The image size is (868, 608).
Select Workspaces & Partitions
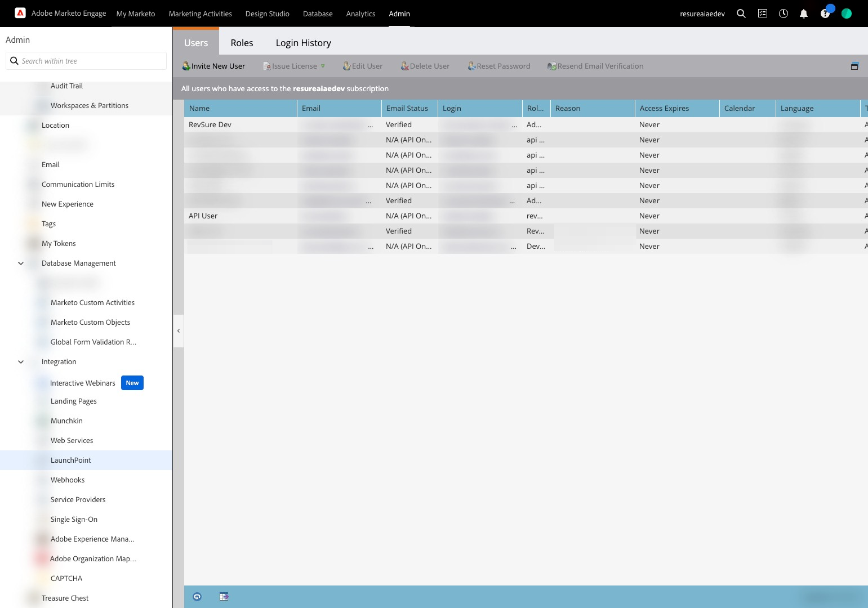coord(90,105)
